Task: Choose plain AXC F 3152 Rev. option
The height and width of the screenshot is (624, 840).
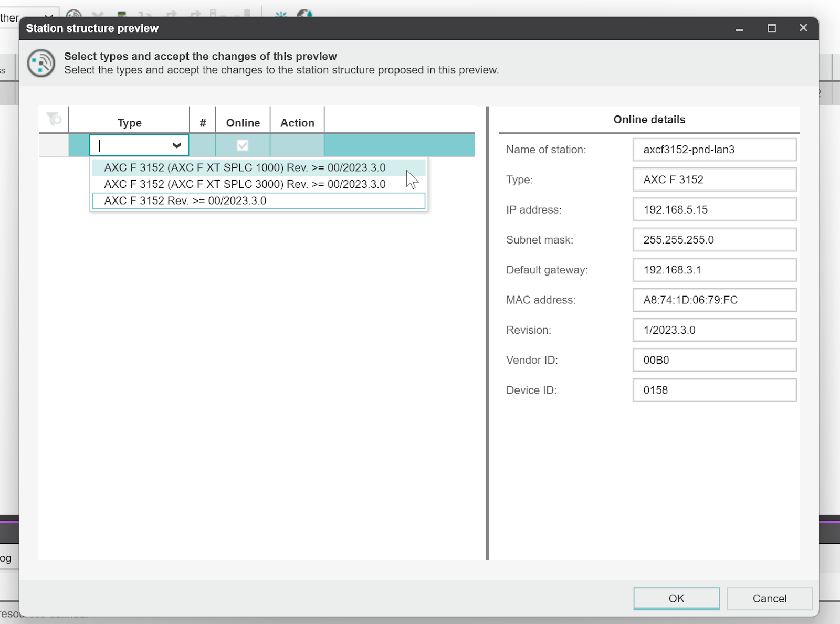Action: pyautogui.click(x=258, y=200)
